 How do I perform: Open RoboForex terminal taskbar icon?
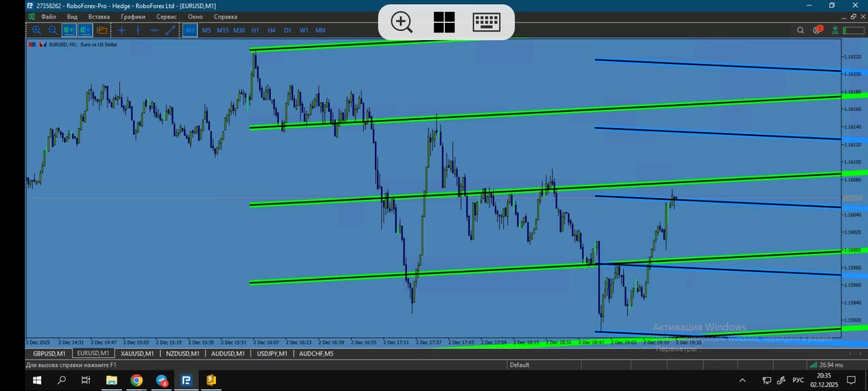pyautogui.click(x=186, y=380)
